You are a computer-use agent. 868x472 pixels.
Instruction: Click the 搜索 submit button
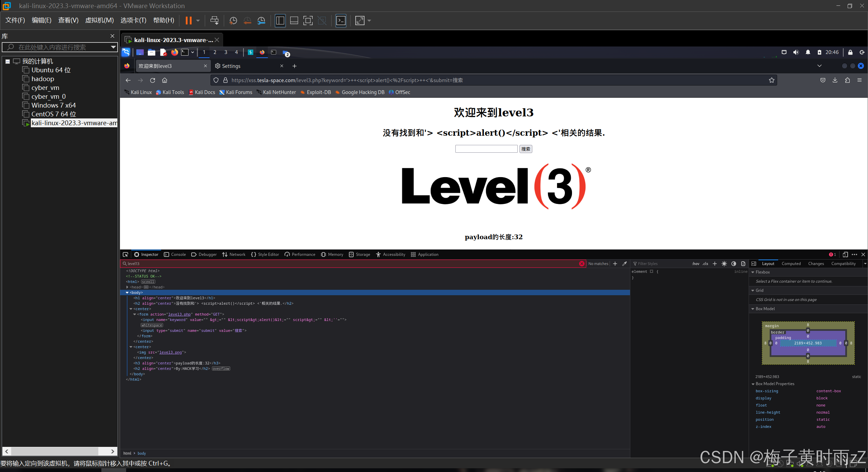click(x=526, y=149)
